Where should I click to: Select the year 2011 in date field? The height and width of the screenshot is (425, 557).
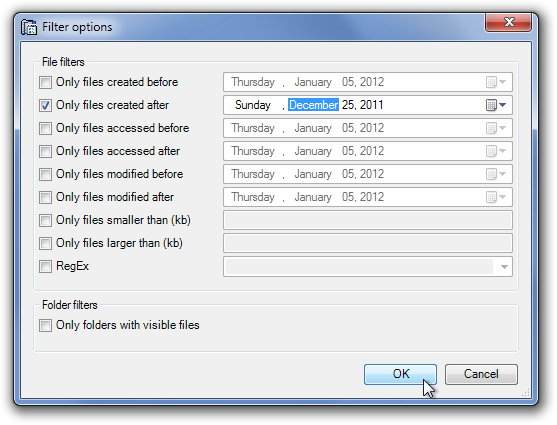pos(372,105)
